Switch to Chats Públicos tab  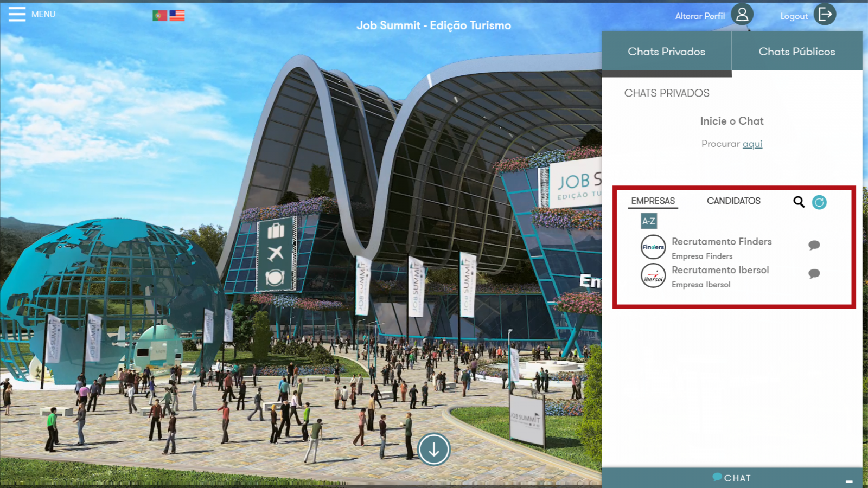(x=796, y=52)
